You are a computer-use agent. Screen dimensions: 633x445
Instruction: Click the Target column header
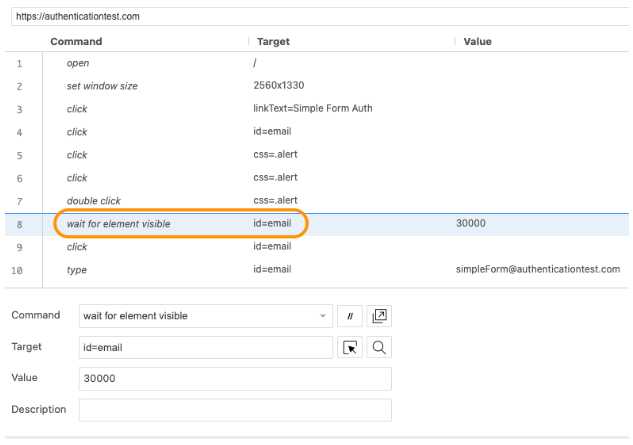(274, 41)
